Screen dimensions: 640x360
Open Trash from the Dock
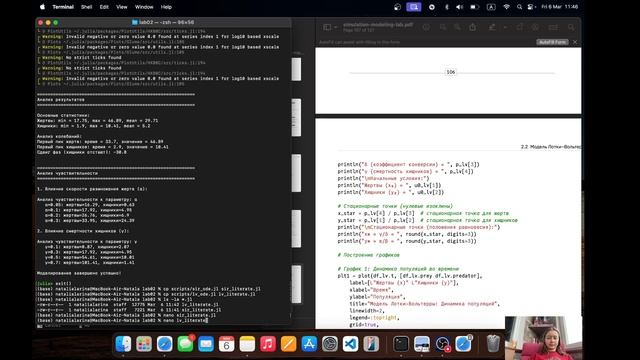493,344
